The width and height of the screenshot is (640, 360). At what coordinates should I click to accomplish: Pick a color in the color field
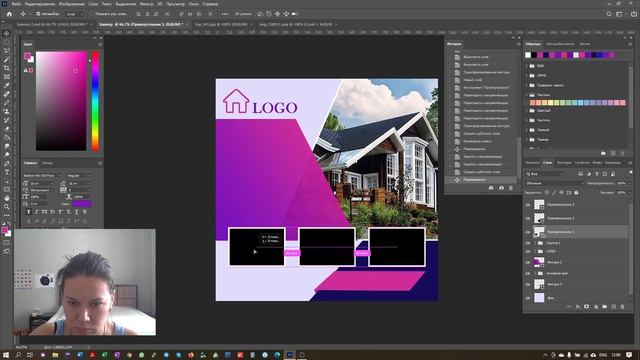(61, 101)
